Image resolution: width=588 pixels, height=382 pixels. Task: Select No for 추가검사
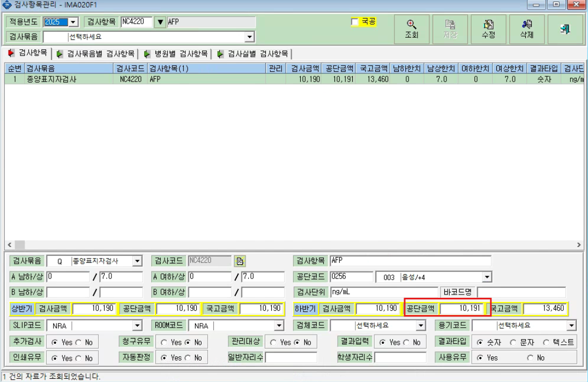tap(78, 342)
